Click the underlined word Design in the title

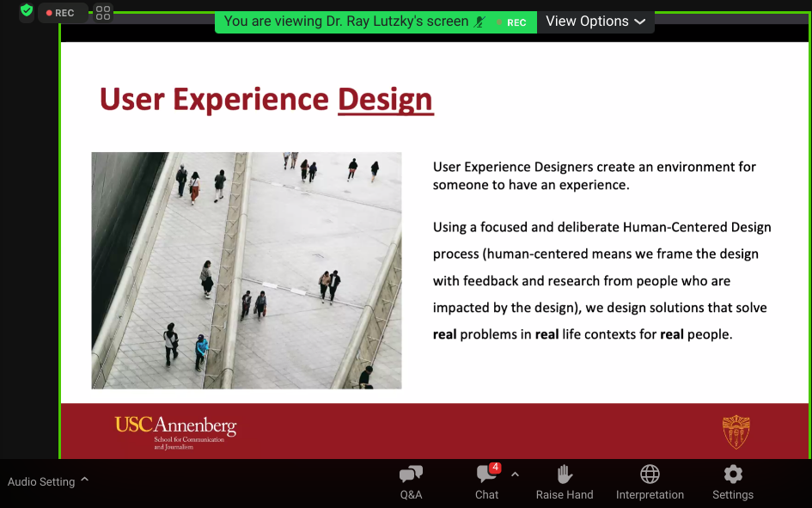[x=385, y=100]
